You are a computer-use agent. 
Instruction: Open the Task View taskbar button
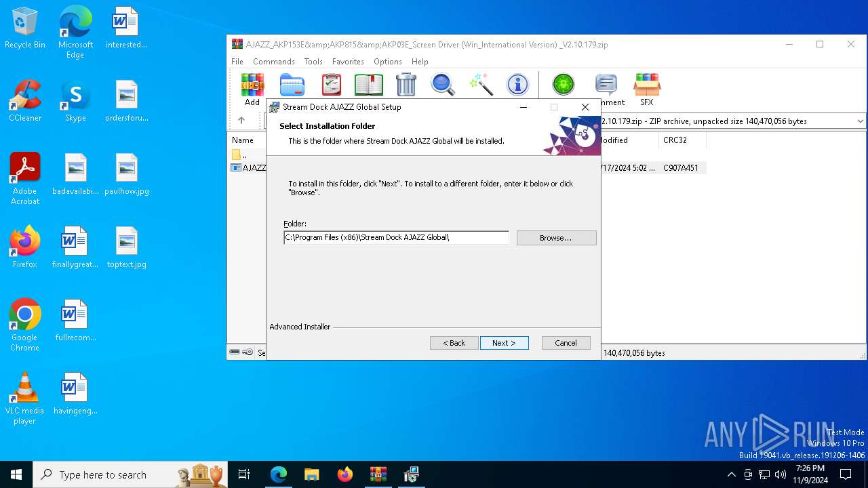244,474
